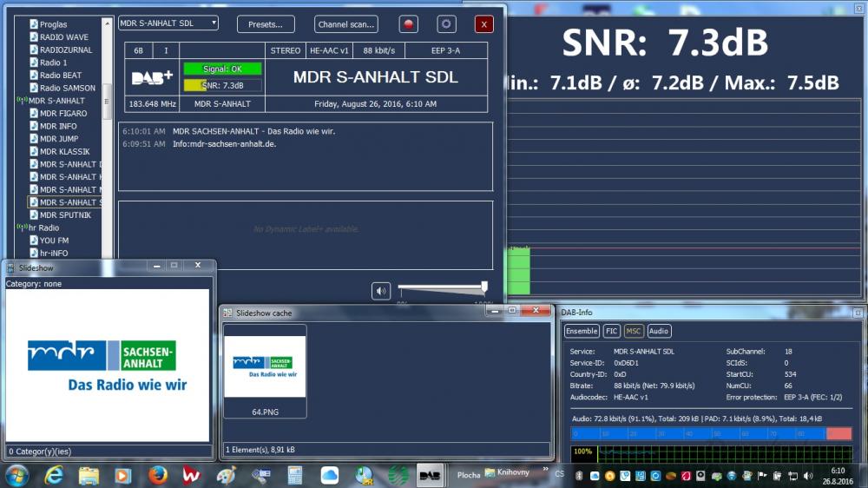Close the DAB player with red X
The width and height of the screenshot is (868, 488).
coord(483,24)
